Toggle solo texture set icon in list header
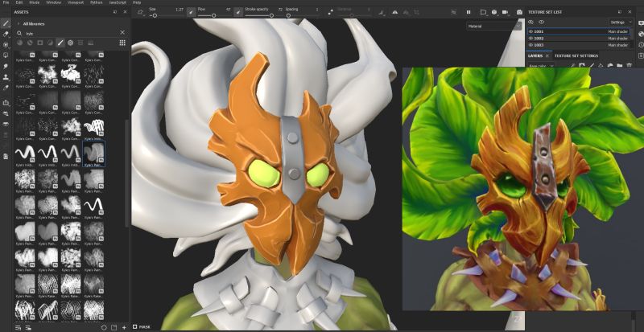Image resolution: width=644 pixels, height=332 pixels. click(x=530, y=23)
